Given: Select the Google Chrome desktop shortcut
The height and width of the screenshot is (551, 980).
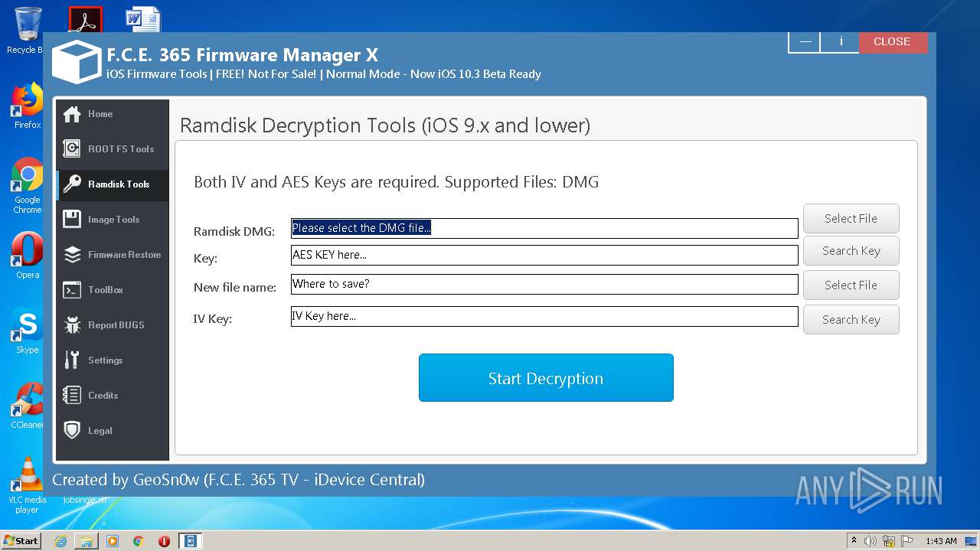Looking at the screenshot, I should click(28, 186).
